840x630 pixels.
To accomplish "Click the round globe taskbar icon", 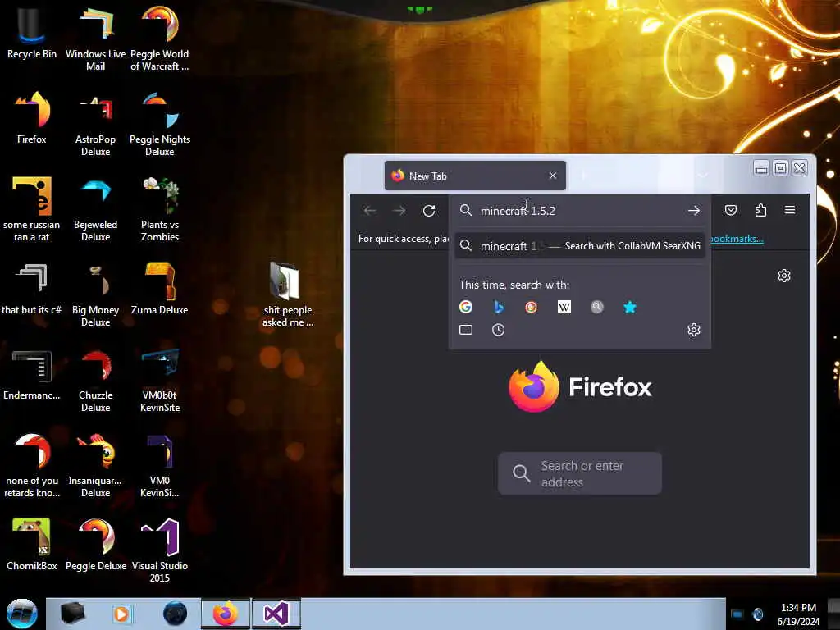I will 176,614.
